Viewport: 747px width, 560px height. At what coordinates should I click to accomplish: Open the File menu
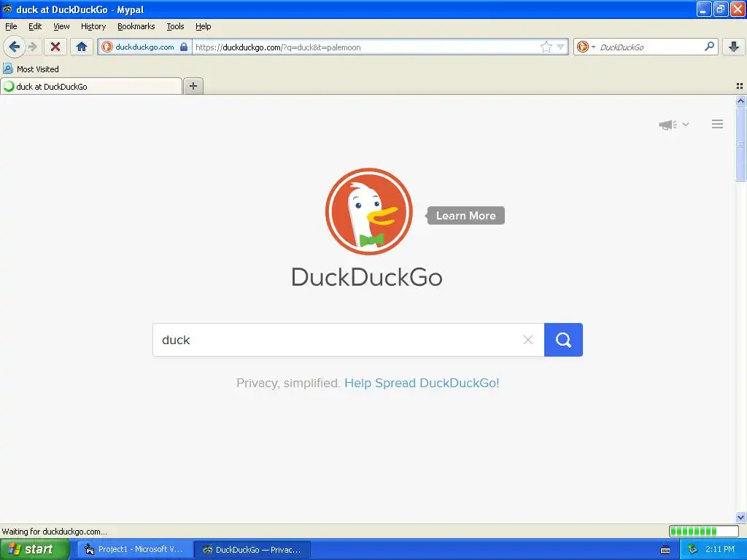pyautogui.click(x=11, y=26)
